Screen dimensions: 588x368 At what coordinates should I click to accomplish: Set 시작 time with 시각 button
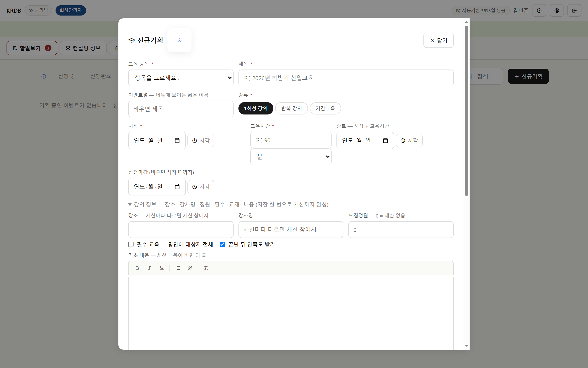[201, 140]
